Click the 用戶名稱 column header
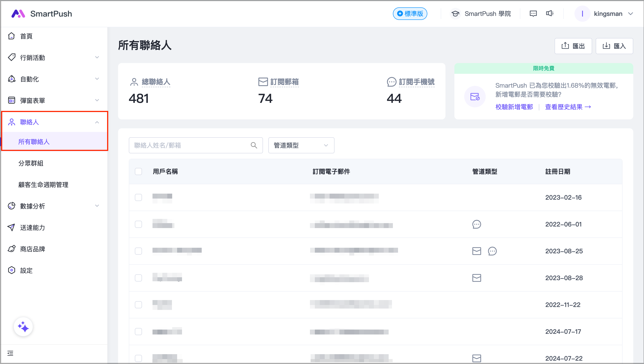Screen dimensions: 644x364 (x=165, y=171)
